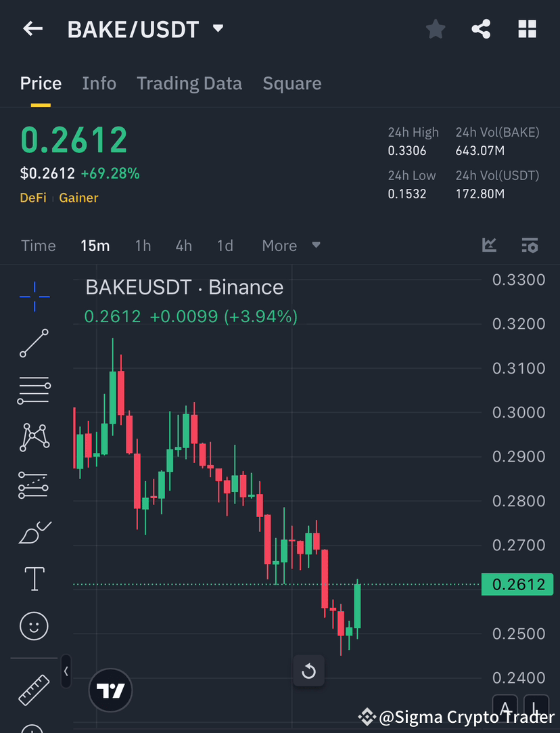Screen dimensions: 560x733
Task: Select the ruler measurement tool
Action: (x=34, y=688)
